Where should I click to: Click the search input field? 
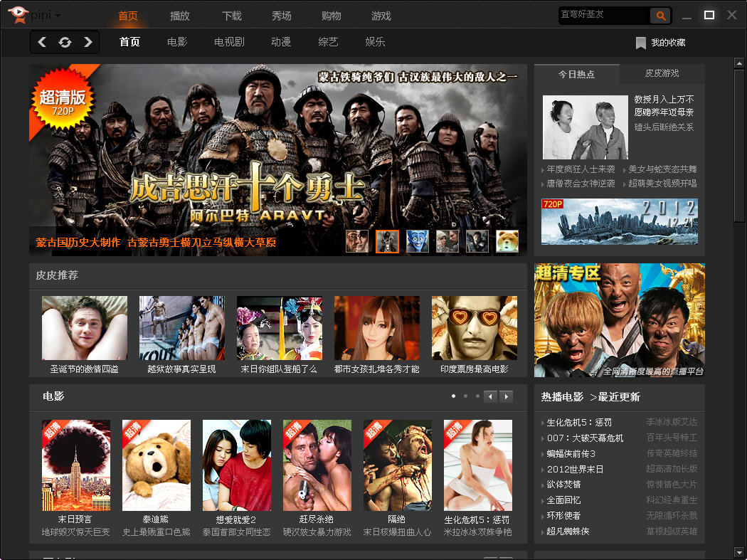point(603,15)
